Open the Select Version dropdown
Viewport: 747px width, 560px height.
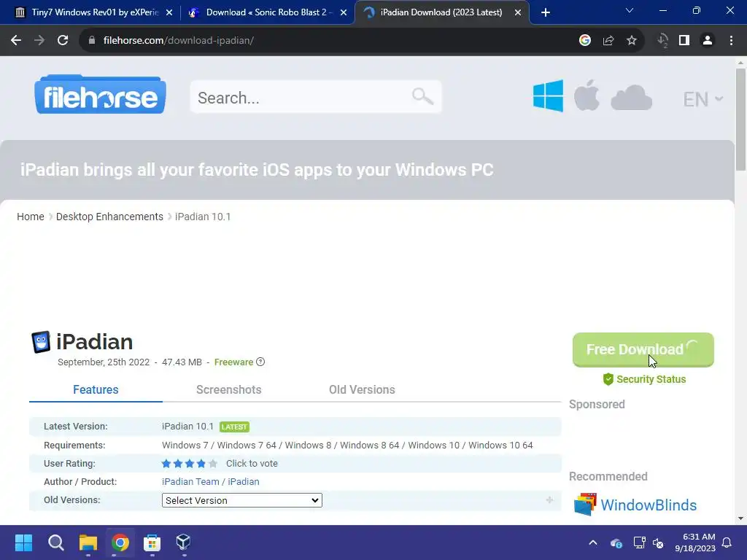[242, 500]
